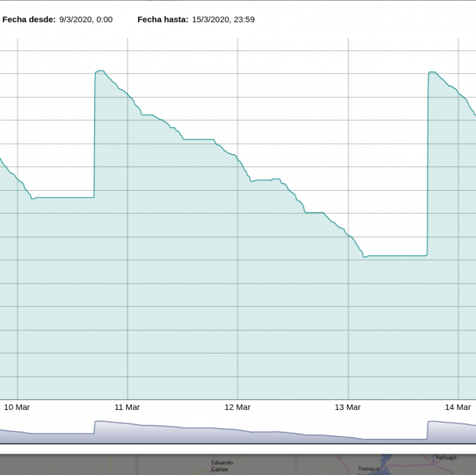Click the 'Fecha hasta:' label
The image size is (476, 475).
(x=163, y=20)
